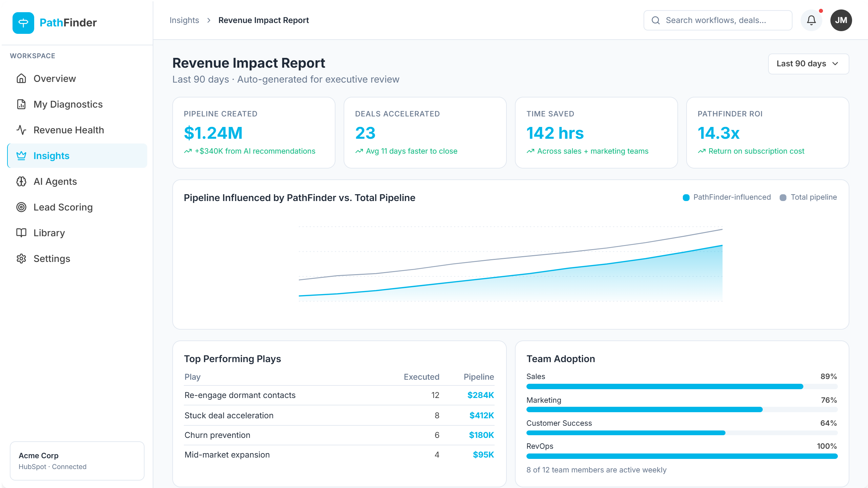The width and height of the screenshot is (868, 488).
Task: Click the Churn prevention play row
Action: [339, 435]
